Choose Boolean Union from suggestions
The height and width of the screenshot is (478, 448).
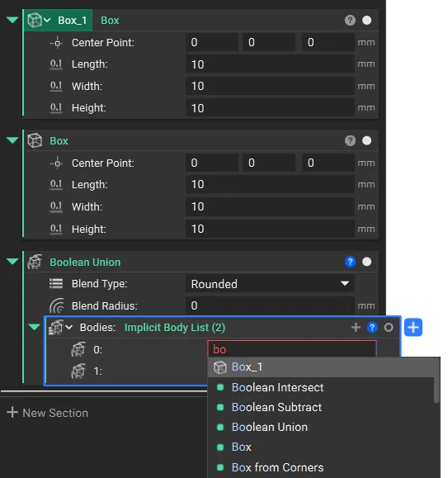[321, 427]
